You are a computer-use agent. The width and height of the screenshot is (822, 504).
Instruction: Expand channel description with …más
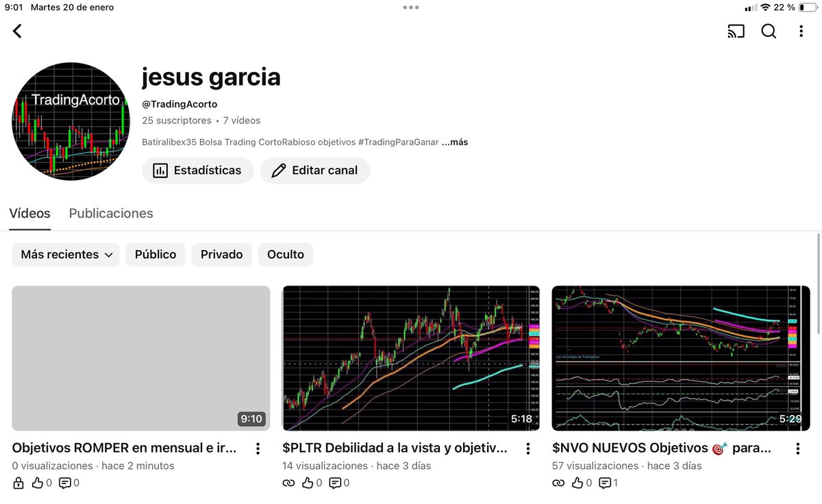coord(455,142)
